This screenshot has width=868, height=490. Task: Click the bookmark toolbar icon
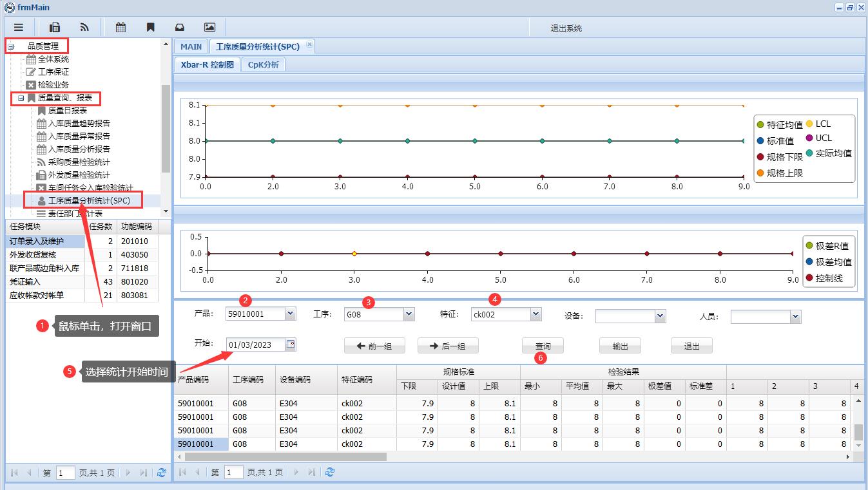tap(150, 27)
